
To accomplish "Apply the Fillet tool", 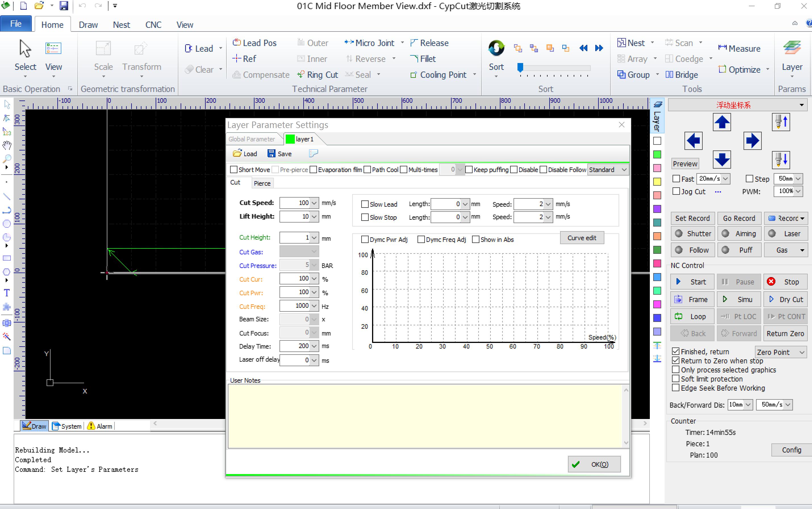I will (x=423, y=58).
